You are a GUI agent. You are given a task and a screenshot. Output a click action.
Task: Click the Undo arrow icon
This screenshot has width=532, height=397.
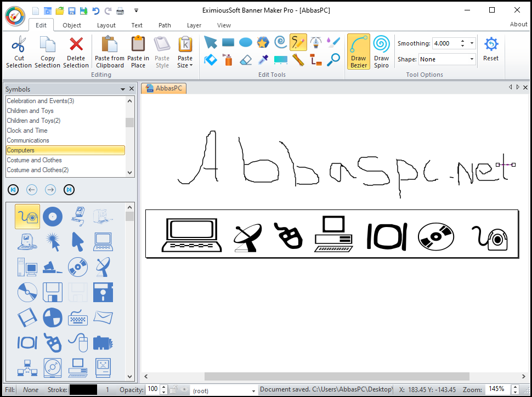(x=95, y=11)
